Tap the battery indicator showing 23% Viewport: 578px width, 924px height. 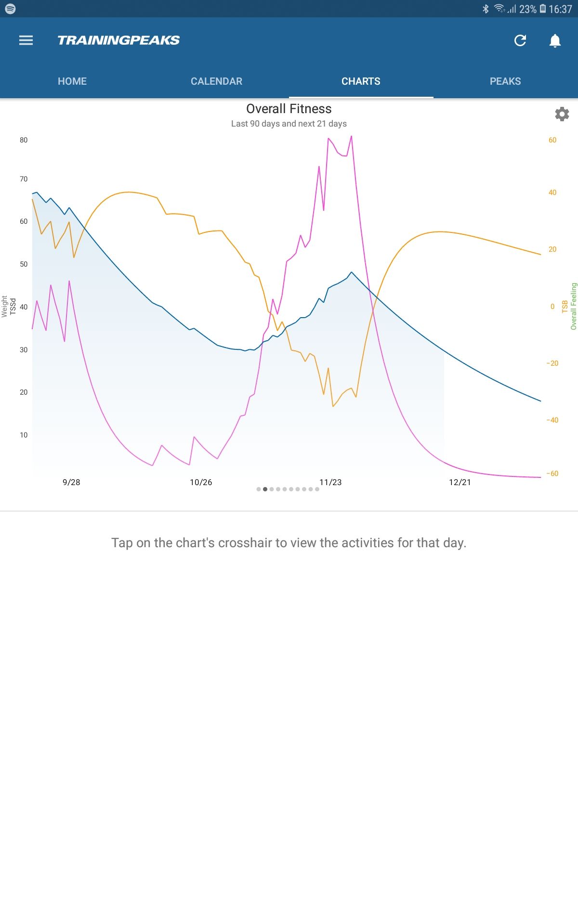[x=529, y=8]
